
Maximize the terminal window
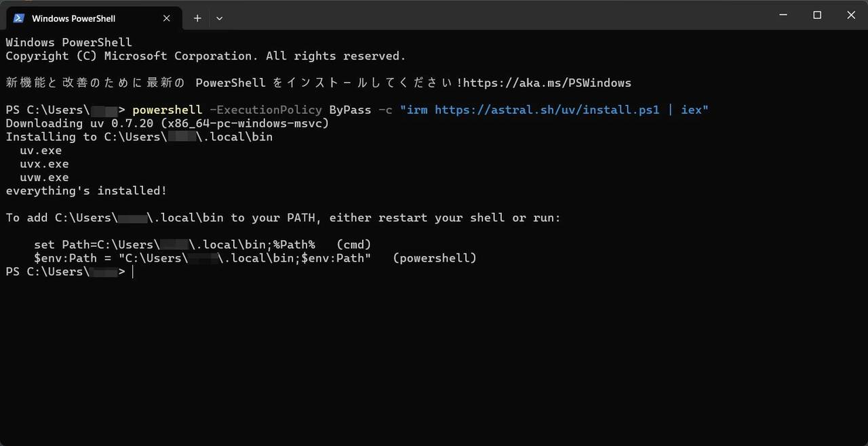click(x=817, y=15)
